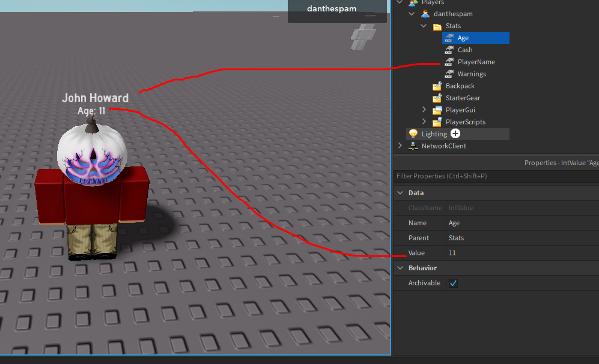This screenshot has height=364, width=599.
Task: Click the Cash value icon
Action: (x=449, y=50)
